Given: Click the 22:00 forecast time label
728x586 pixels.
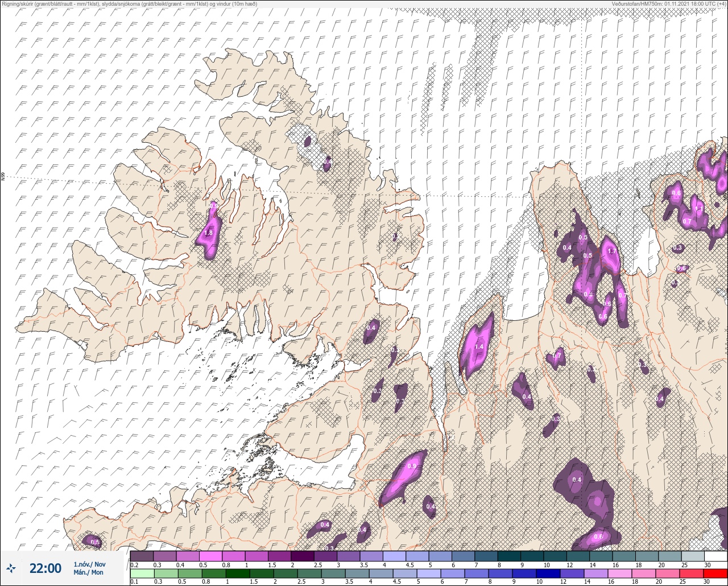Looking at the screenshot, I should point(45,568).
